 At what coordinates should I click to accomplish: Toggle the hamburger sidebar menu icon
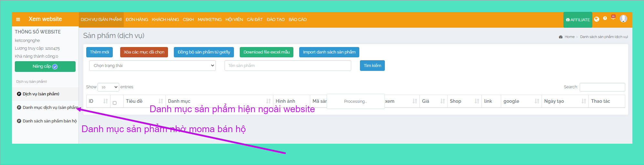(x=18, y=19)
